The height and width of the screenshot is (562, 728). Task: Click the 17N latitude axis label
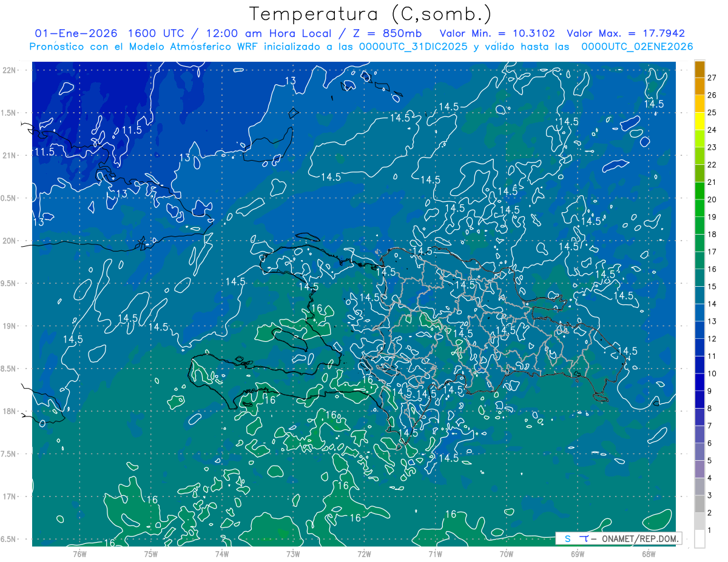tap(8, 497)
